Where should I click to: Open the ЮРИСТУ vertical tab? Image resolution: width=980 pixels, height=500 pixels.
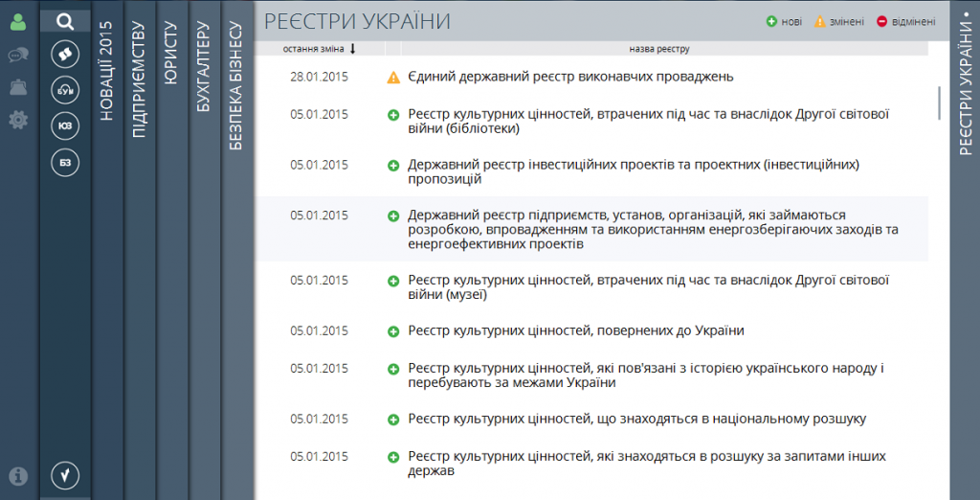(x=172, y=52)
